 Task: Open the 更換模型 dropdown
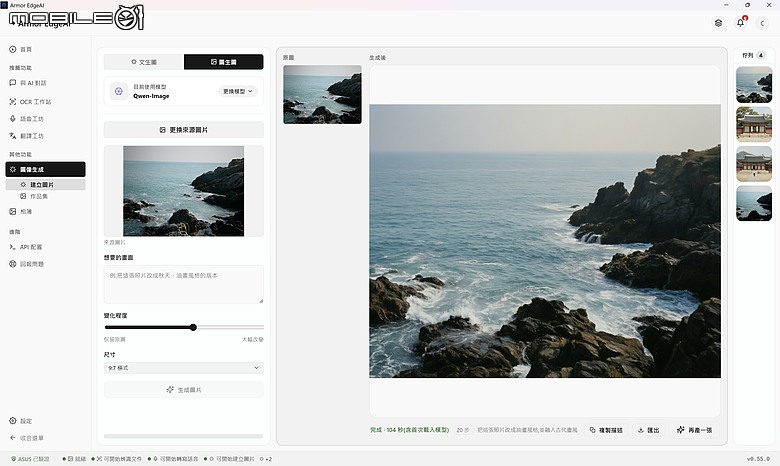238,91
